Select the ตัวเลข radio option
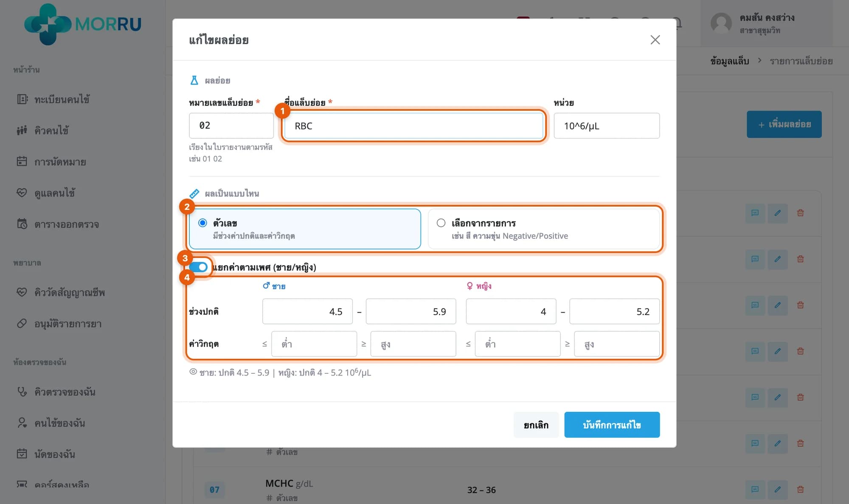Screen dimensions: 849x504 tap(203, 223)
